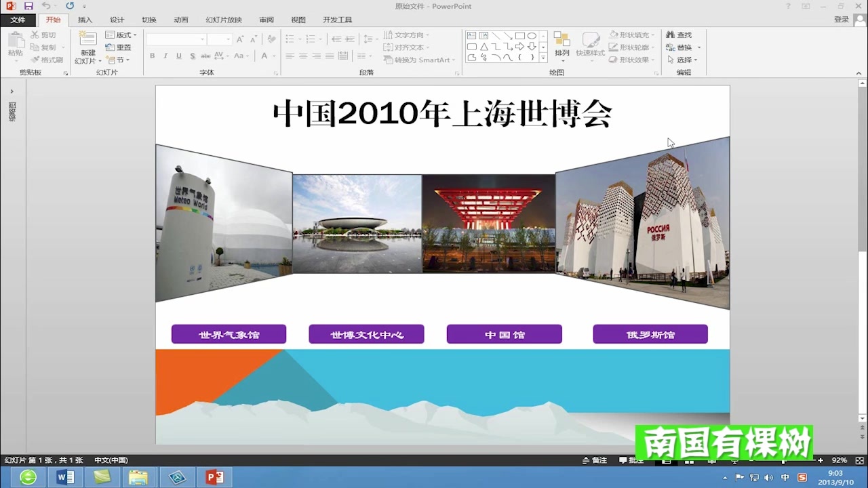
Task: Open the font size combo box
Action: (x=220, y=39)
